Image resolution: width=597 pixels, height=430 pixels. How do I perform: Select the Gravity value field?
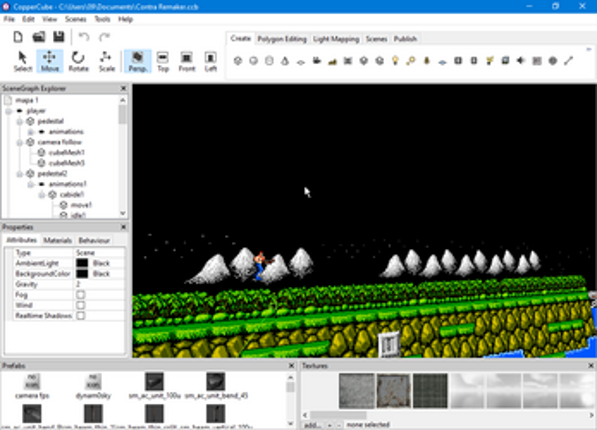pos(99,284)
